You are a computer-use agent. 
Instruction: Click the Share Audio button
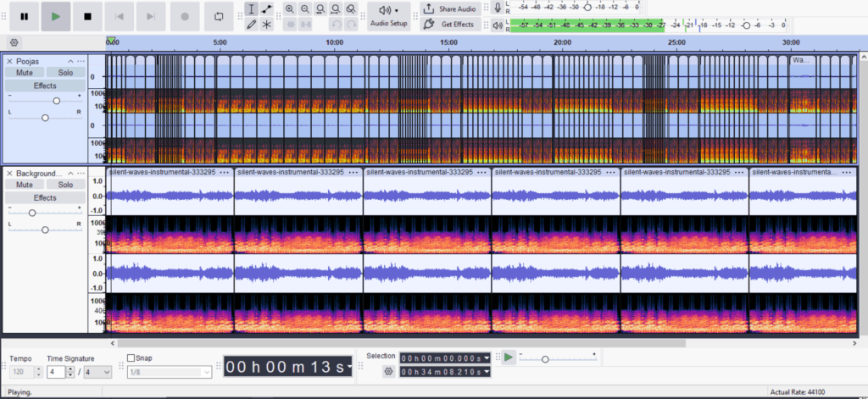(450, 8)
